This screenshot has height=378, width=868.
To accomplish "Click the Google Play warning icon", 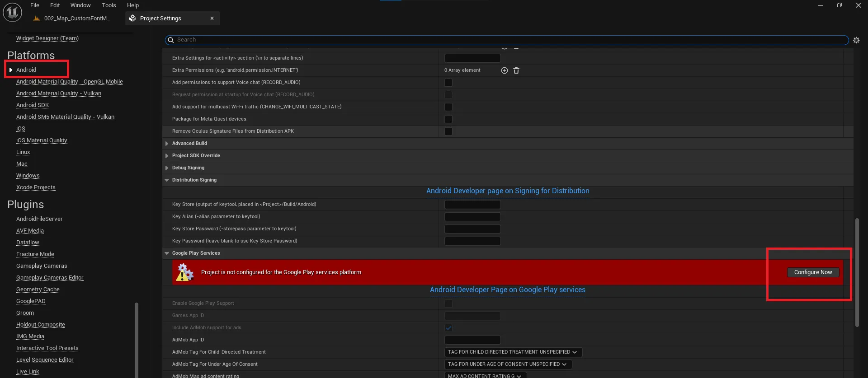I will pyautogui.click(x=185, y=272).
